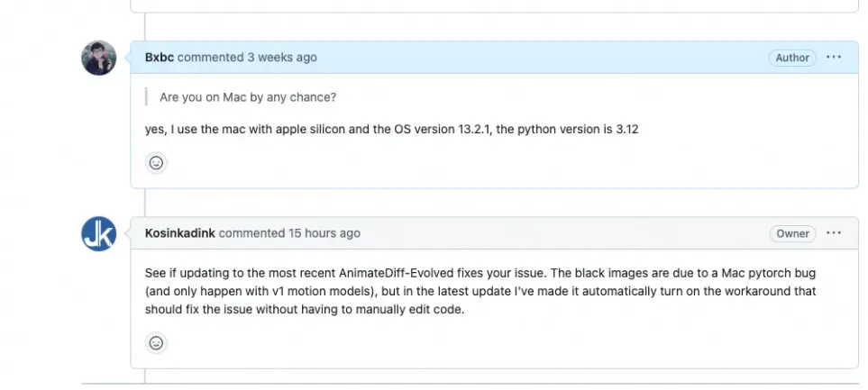
Task: Open the Kosinkadink username link
Action: pos(180,233)
